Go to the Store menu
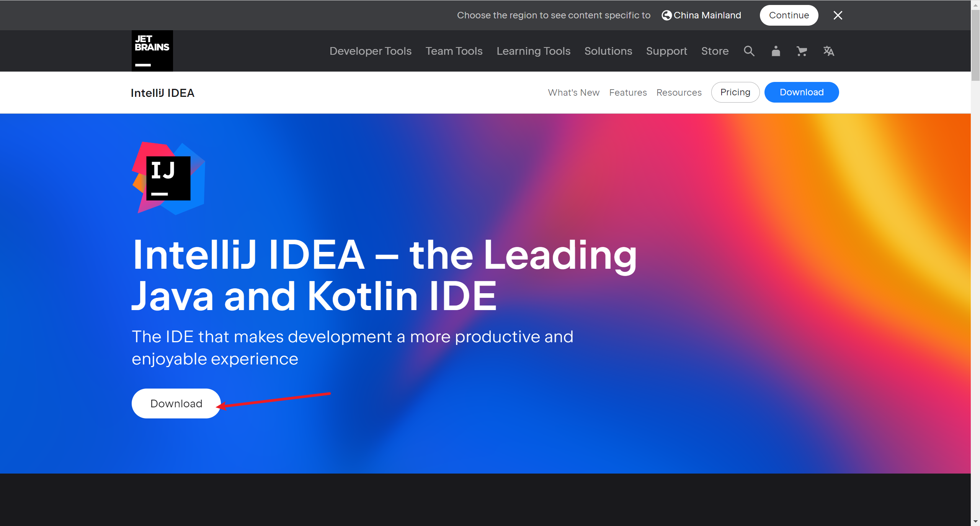980x526 pixels. pyautogui.click(x=715, y=51)
